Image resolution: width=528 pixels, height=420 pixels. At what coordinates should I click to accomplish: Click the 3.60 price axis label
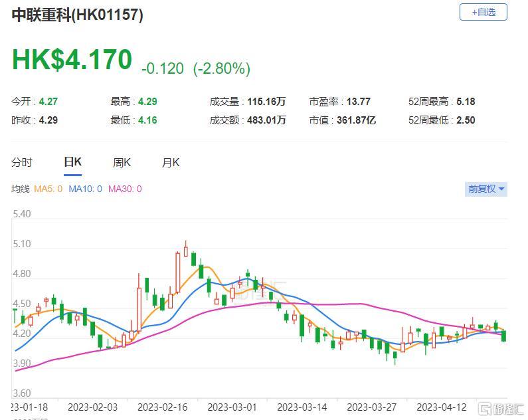pyautogui.click(x=21, y=393)
